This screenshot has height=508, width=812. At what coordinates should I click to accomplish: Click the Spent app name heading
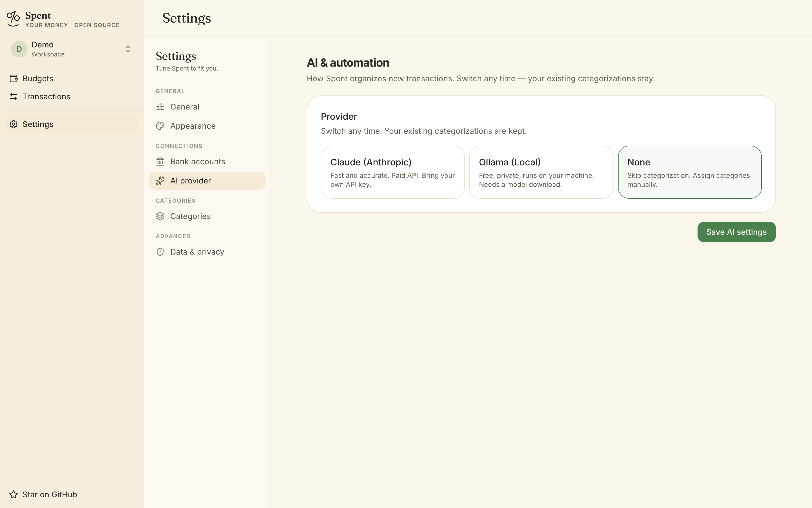tap(38, 16)
